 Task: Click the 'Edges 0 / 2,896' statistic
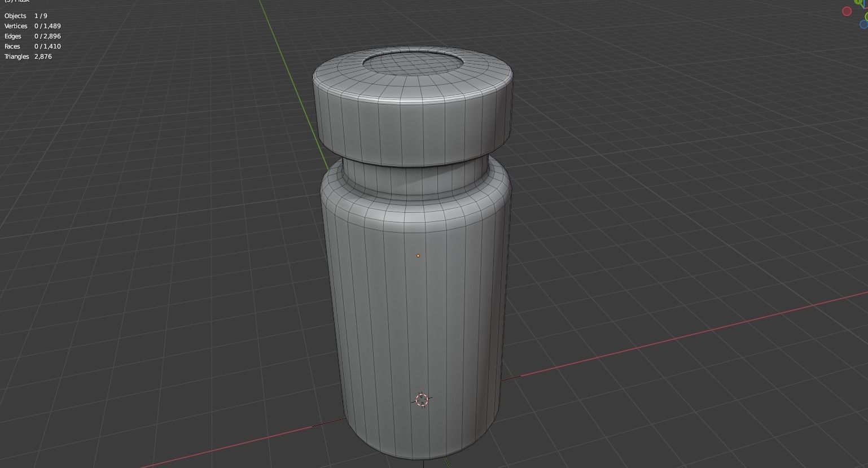(x=33, y=36)
